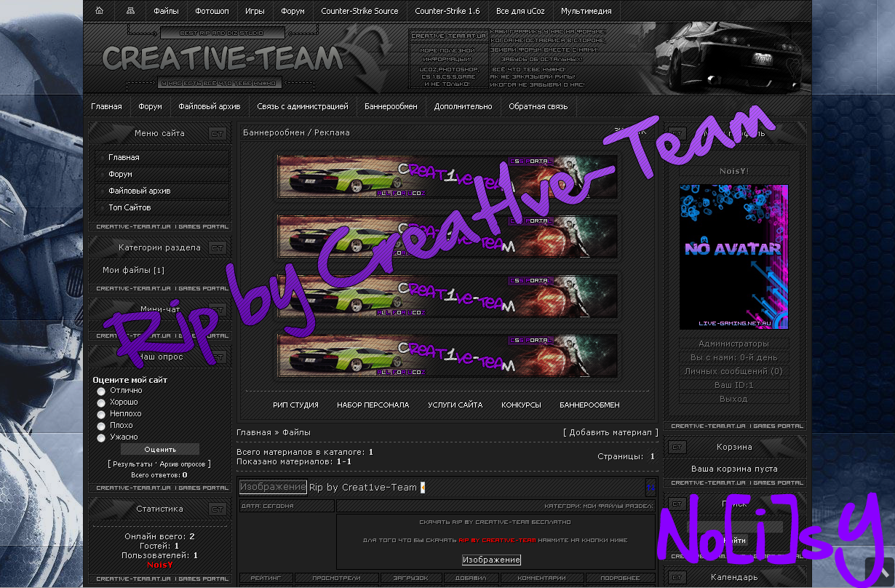Open the Rip by Creat1ve-Team entry title
895x588 pixels.
coord(363,488)
